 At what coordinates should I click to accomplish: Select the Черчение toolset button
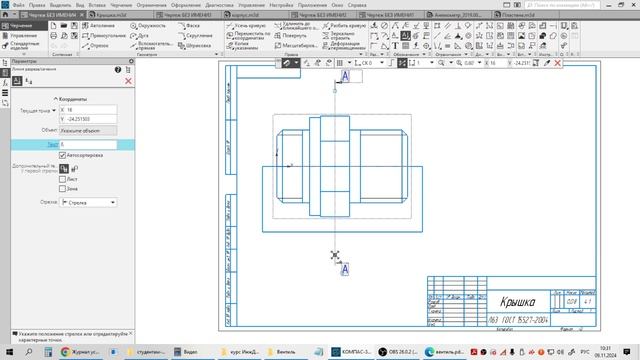tap(24, 25)
